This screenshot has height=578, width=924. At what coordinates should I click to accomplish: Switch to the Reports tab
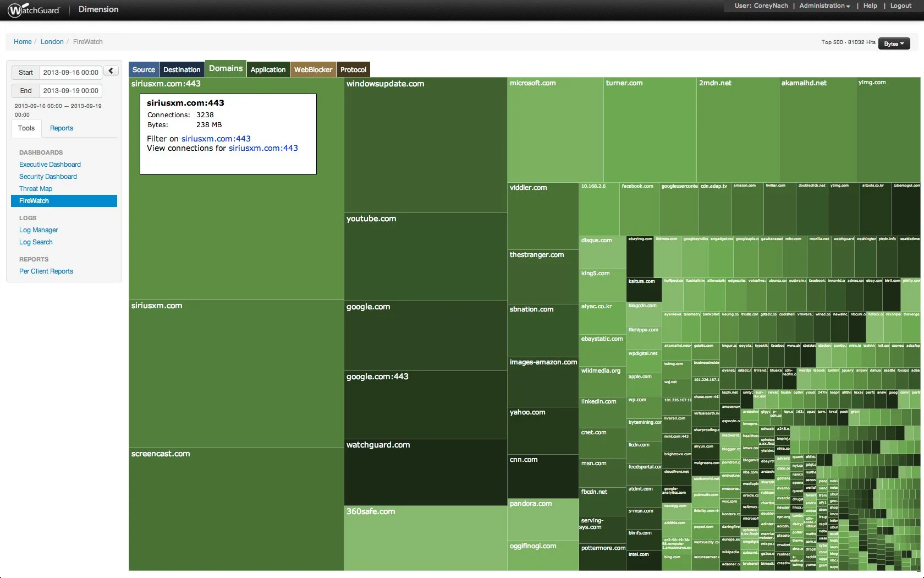pos(62,128)
